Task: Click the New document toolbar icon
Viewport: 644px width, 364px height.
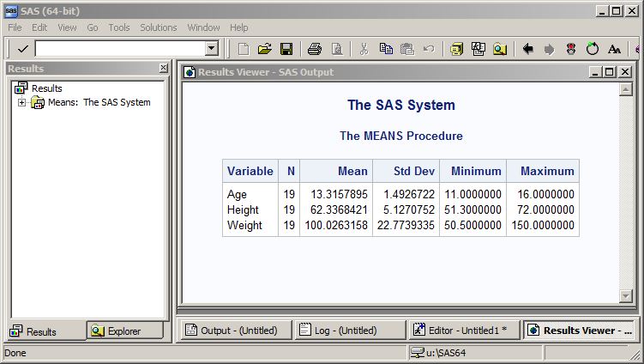Action: tap(244, 49)
